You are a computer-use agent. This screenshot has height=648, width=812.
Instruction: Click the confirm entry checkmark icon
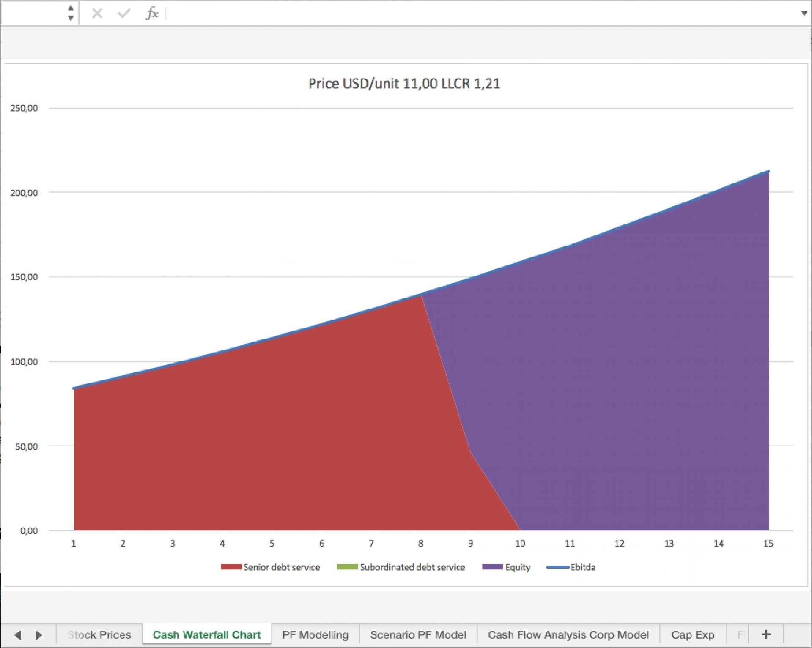[x=124, y=14]
